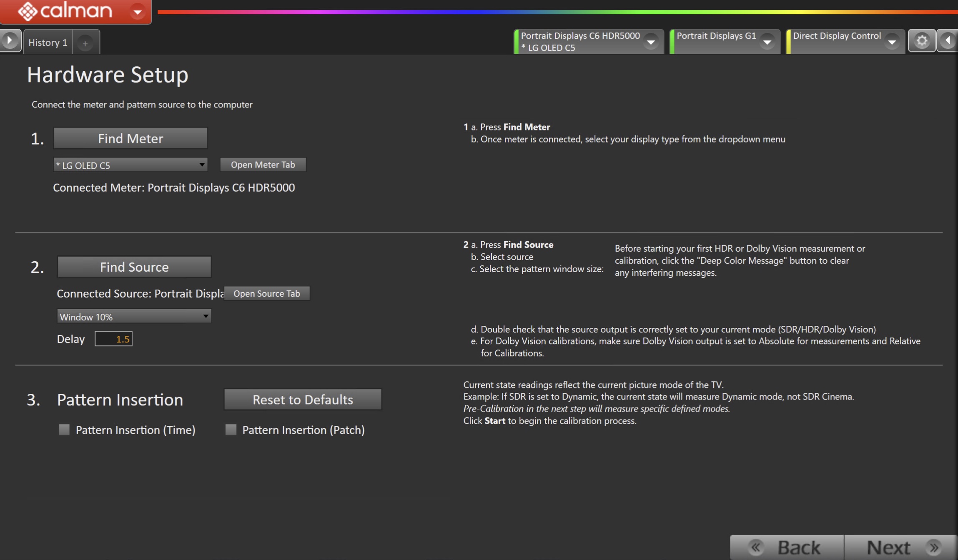
Task: Expand left panel with play arrow icon
Action: point(10,41)
